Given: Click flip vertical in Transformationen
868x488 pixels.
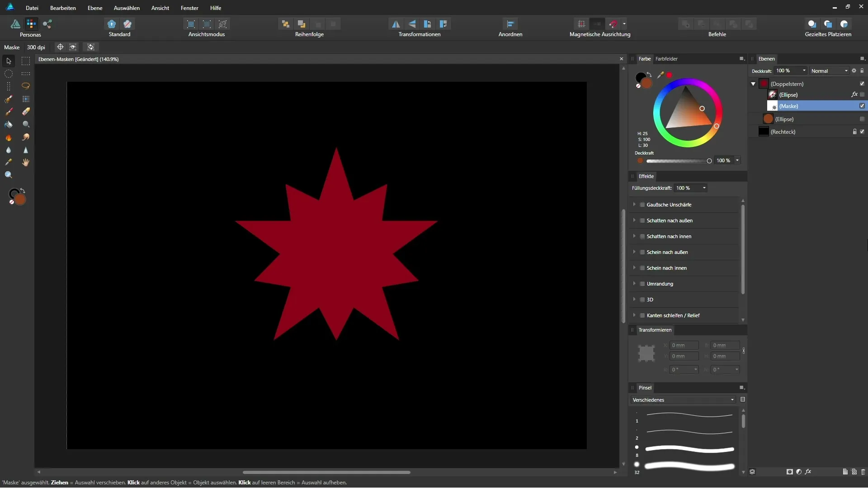Looking at the screenshot, I should coord(412,24).
